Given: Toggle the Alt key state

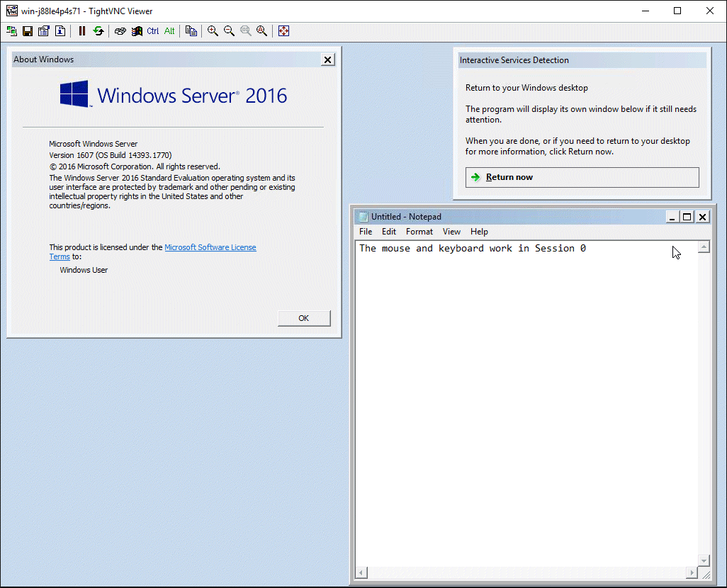Looking at the screenshot, I should [169, 31].
